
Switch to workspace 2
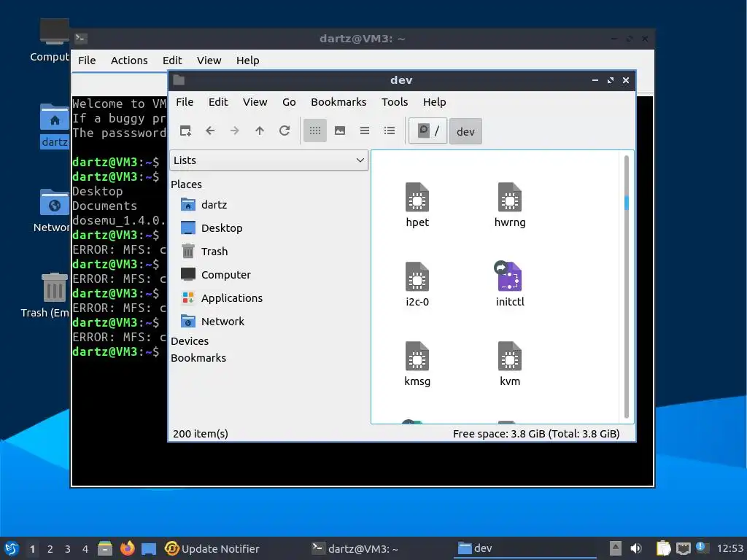click(50, 549)
